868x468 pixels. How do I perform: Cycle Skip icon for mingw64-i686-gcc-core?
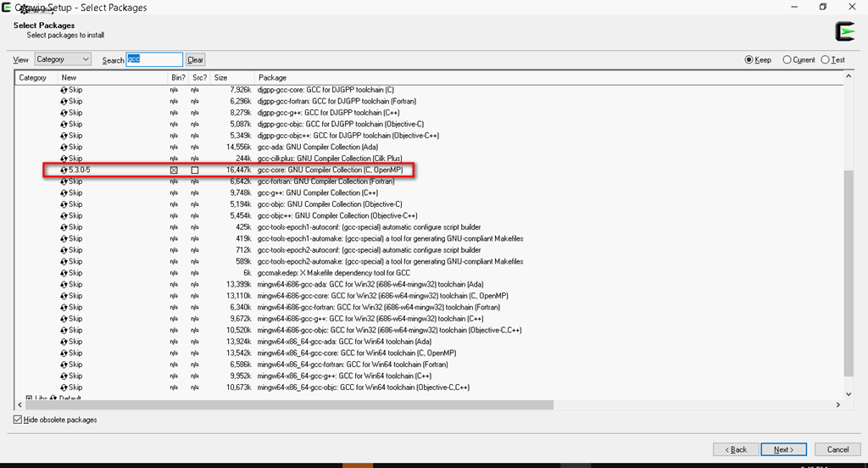64,296
